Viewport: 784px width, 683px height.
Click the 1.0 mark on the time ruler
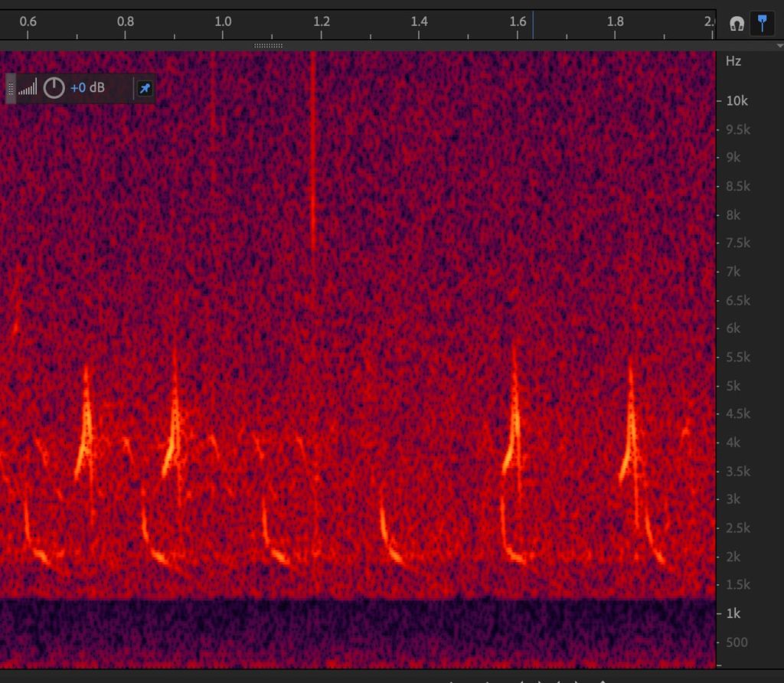click(223, 21)
